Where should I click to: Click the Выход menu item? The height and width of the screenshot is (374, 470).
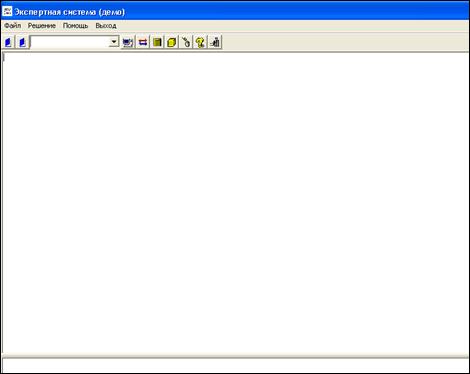(x=106, y=26)
